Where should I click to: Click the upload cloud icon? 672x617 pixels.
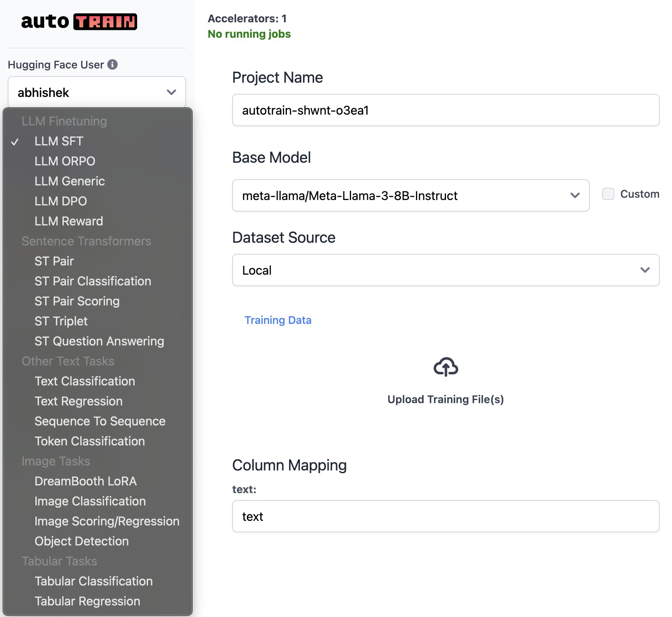[446, 367]
